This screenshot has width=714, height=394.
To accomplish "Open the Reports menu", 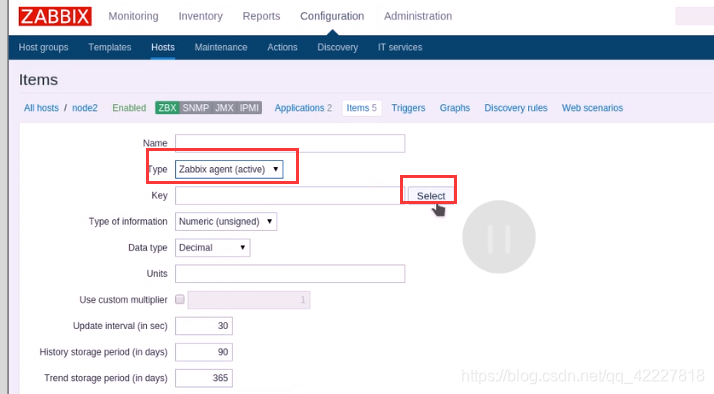I will pyautogui.click(x=261, y=16).
